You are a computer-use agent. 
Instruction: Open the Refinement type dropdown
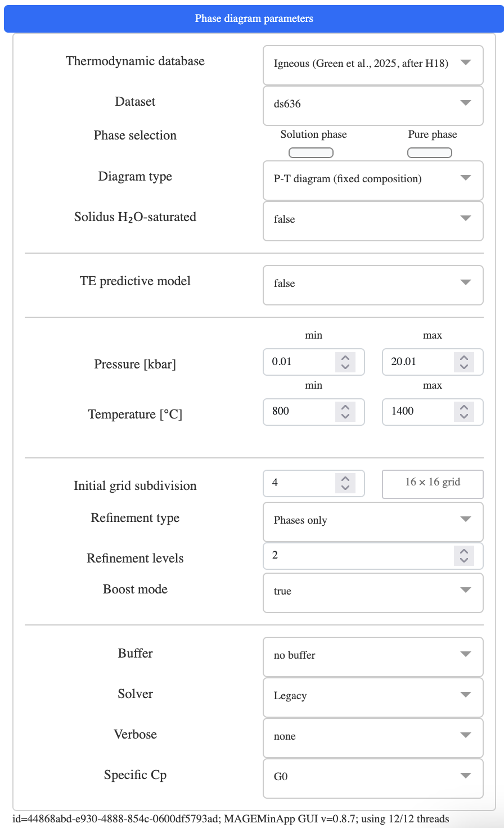372,521
